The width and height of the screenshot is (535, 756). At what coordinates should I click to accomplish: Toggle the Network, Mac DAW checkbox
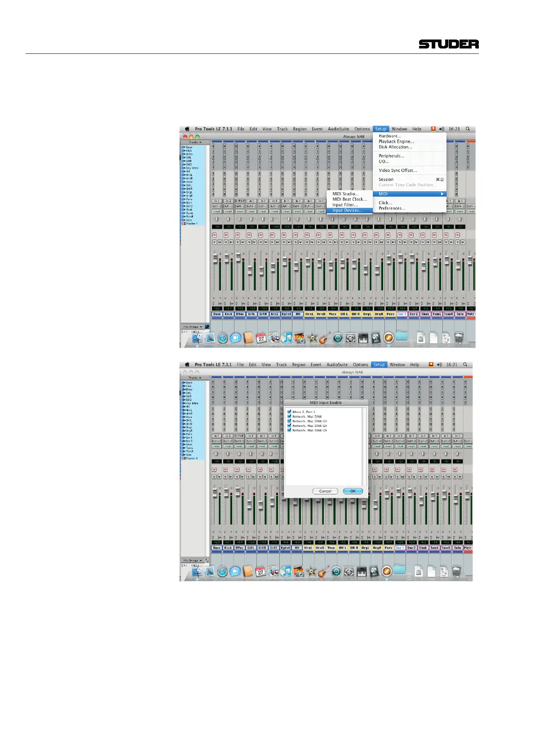tap(289, 416)
